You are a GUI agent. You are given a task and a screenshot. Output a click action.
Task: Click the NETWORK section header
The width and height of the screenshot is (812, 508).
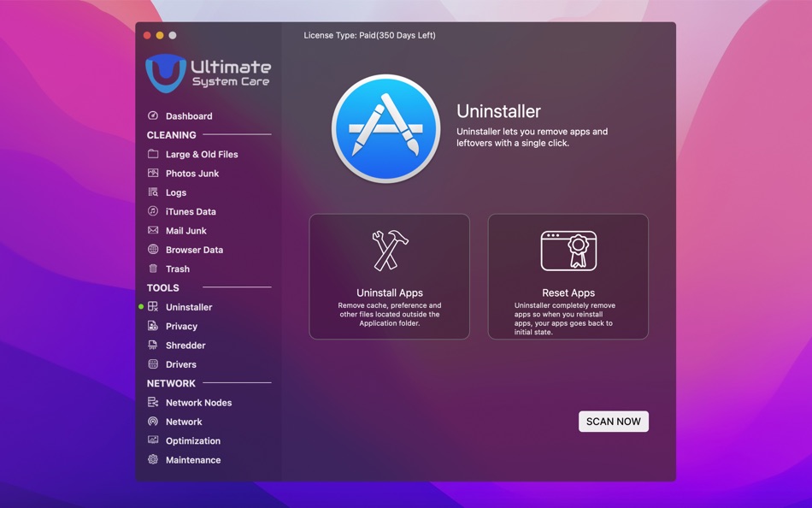(171, 384)
